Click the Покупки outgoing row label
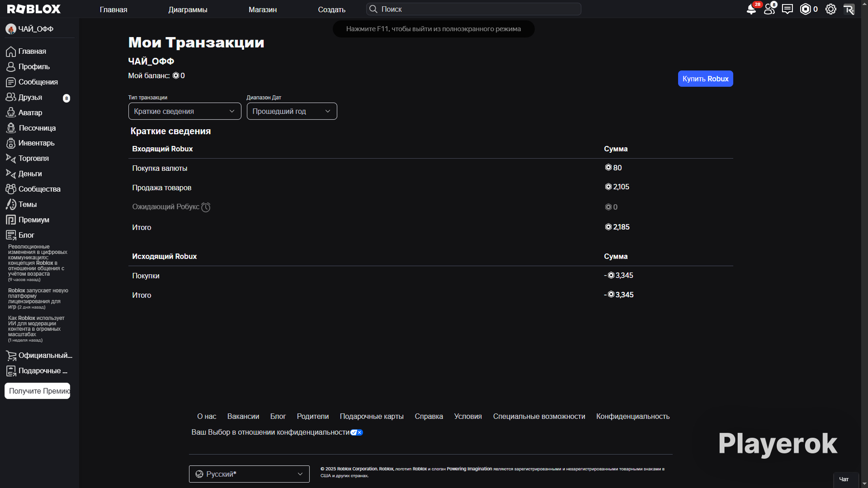Screen dimensions: 868x488 145,276
